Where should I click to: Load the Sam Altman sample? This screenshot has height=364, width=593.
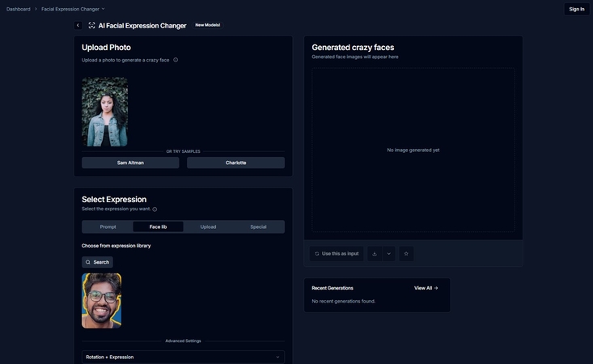coord(130,163)
